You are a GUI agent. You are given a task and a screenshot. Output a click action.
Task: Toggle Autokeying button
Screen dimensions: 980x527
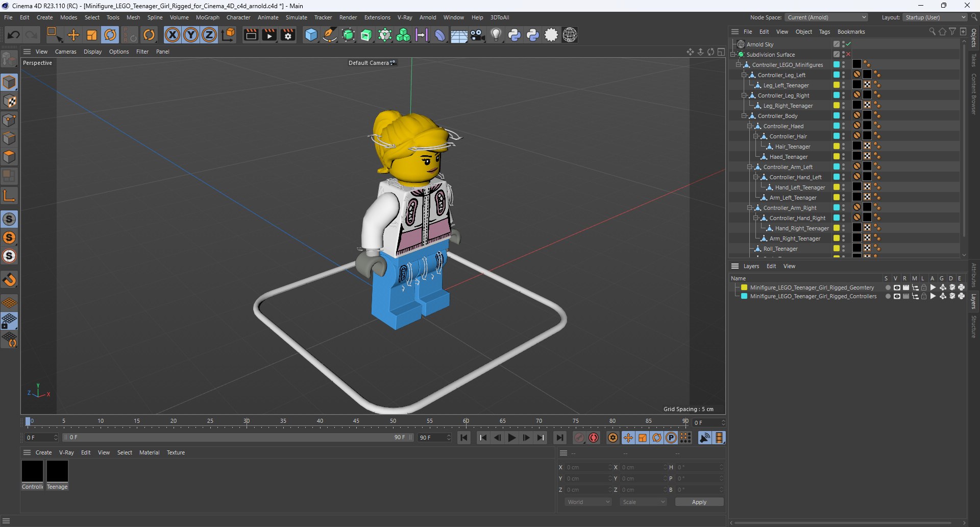click(x=594, y=438)
